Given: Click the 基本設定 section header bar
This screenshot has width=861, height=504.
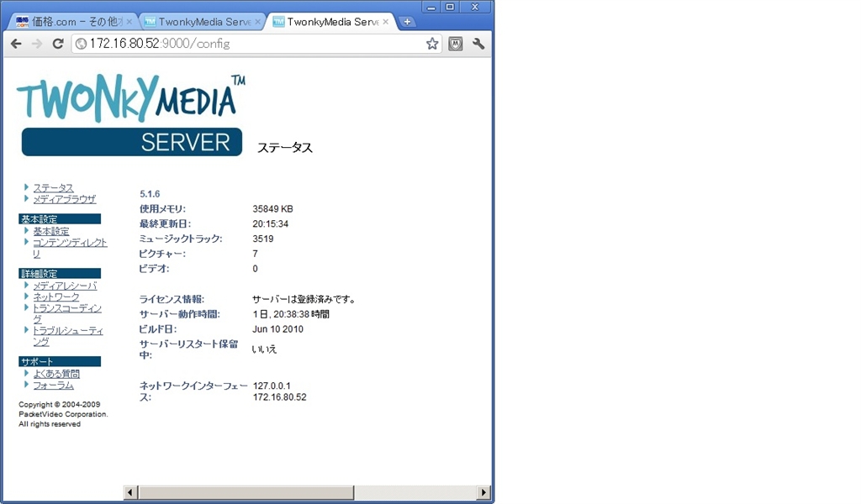Looking at the screenshot, I should (60, 219).
